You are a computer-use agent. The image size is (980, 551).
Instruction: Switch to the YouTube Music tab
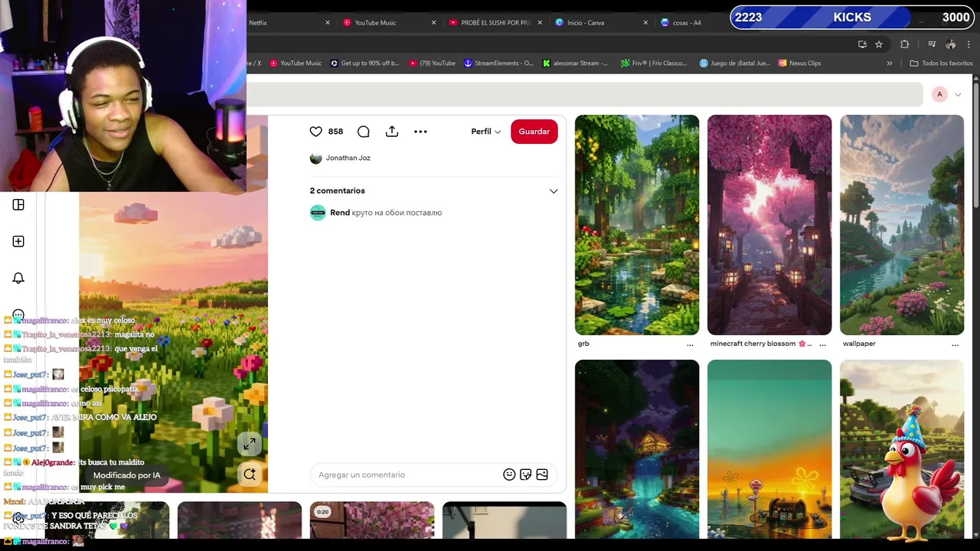[375, 23]
